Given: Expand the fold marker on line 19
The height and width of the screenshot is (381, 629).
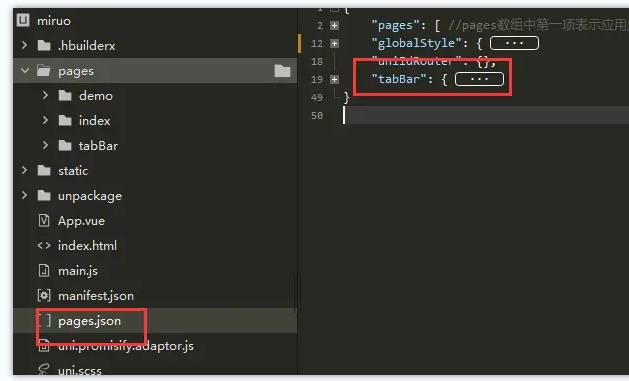Looking at the screenshot, I should pos(334,79).
